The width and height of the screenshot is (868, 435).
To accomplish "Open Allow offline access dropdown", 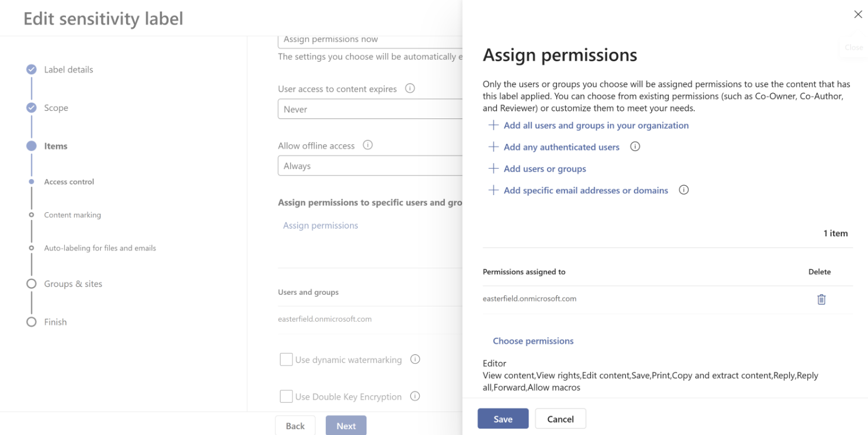I will 370,166.
